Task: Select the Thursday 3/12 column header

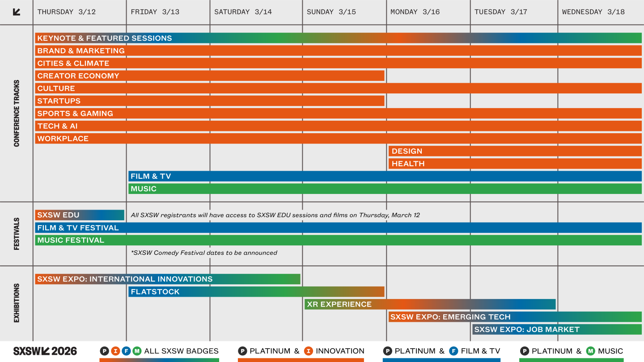Action: [67, 12]
